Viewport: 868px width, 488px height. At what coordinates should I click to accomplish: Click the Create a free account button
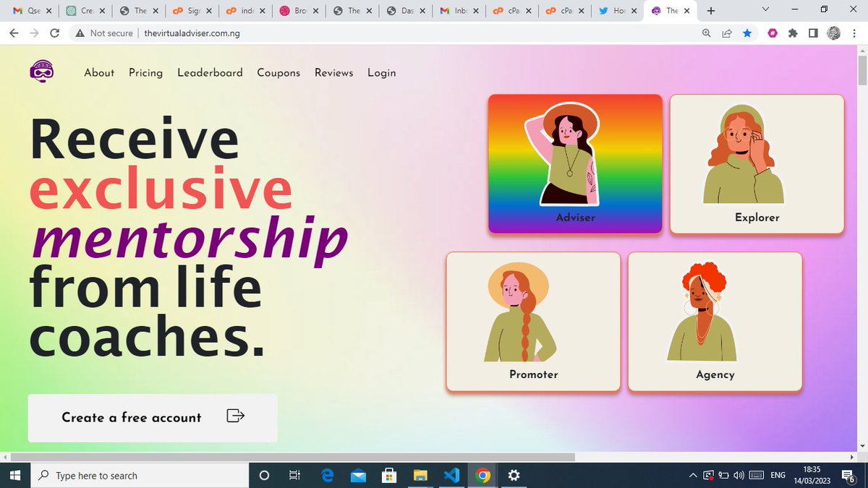[x=153, y=418]
